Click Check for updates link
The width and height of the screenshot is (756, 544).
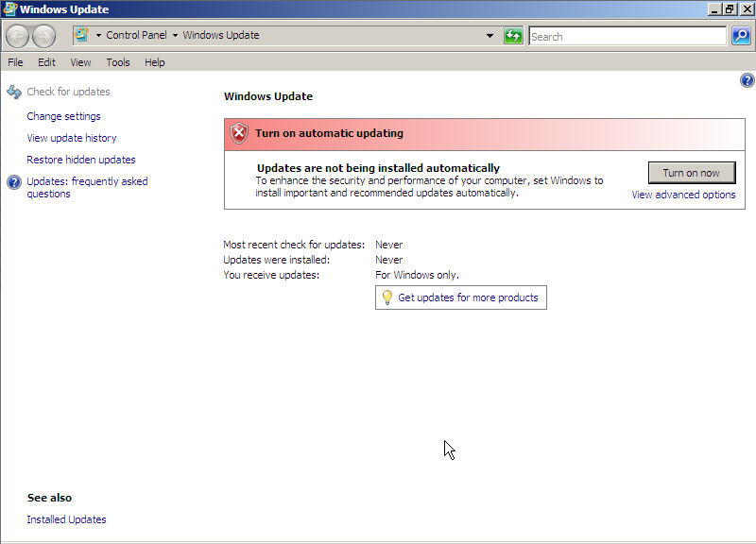pos(68,92)
